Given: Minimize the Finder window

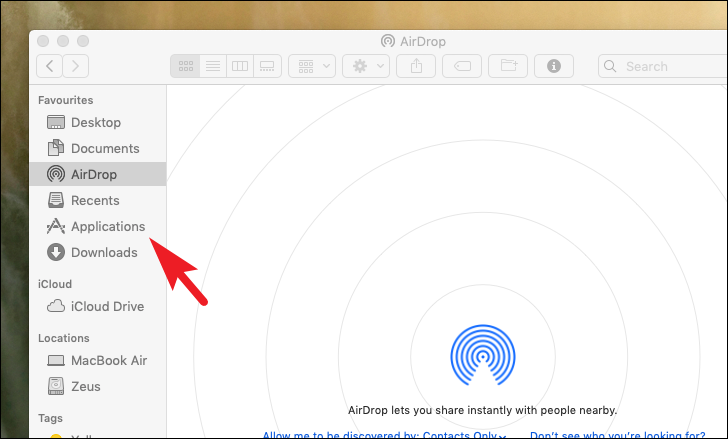Looking at the screenshot, I should (63, 41).
